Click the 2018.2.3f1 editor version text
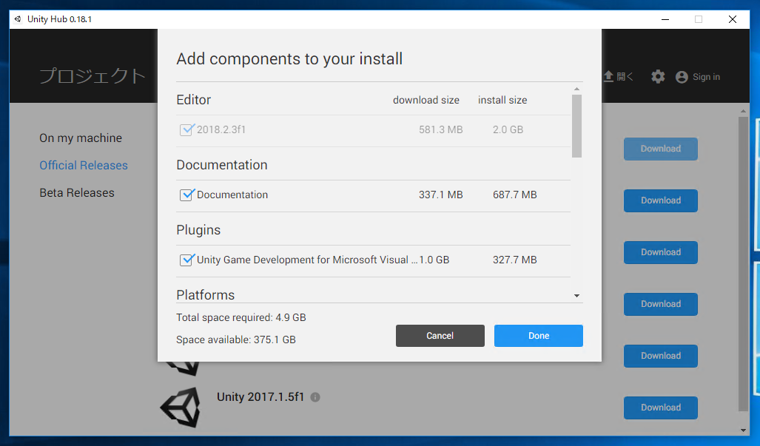 tap(221, 129)
